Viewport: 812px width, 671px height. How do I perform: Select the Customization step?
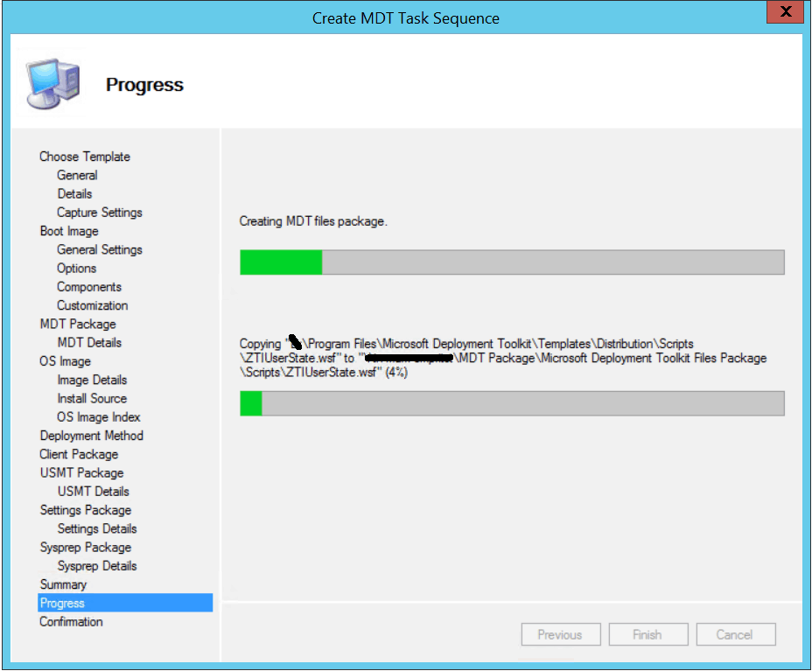pos(92,305)
